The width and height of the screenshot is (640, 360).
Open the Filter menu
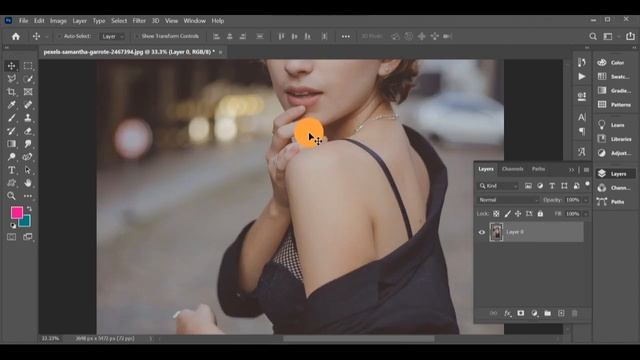click(139, 20)
